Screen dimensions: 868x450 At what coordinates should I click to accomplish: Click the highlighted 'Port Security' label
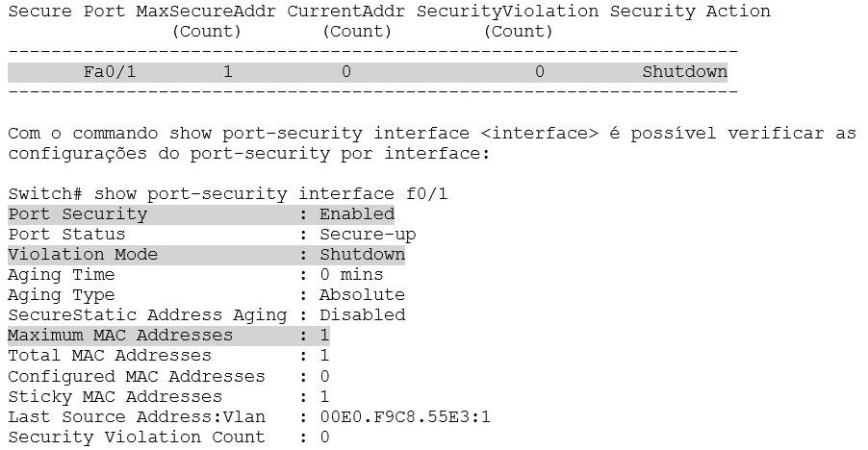pos(78,214)
